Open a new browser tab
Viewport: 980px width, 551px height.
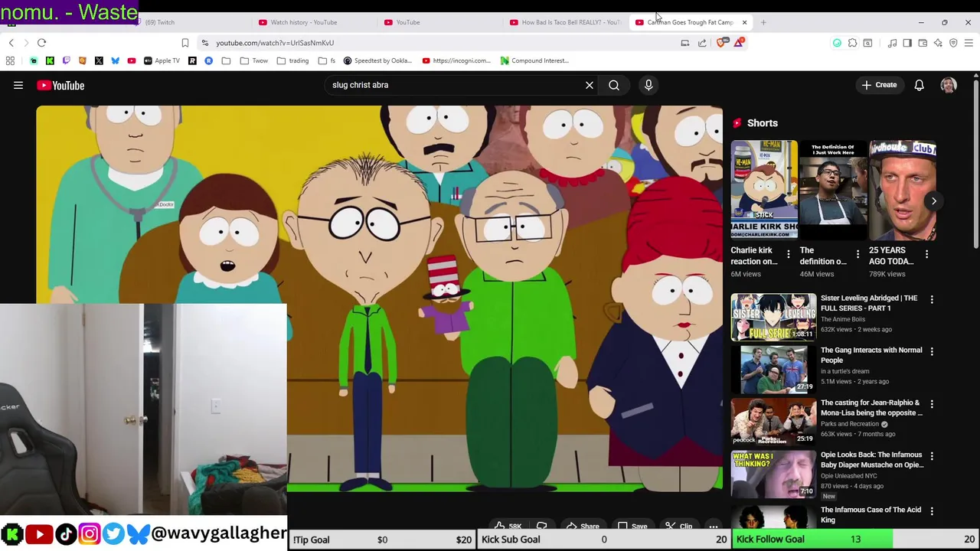[x=763, y=22]
